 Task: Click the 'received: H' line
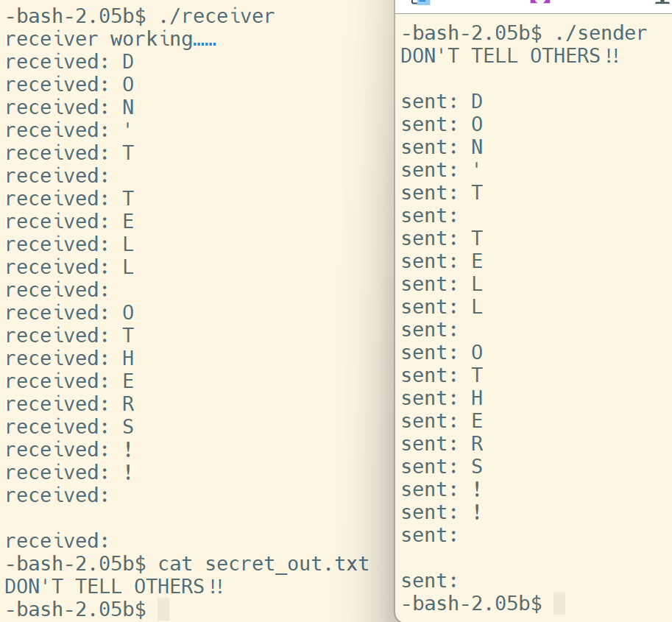click(70, 358)
